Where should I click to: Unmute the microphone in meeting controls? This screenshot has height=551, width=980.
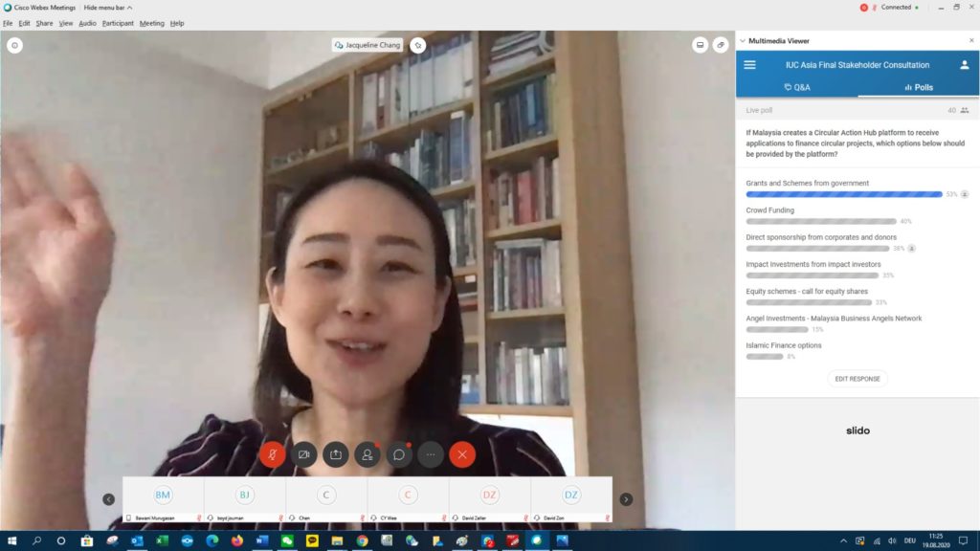(272, 454)
